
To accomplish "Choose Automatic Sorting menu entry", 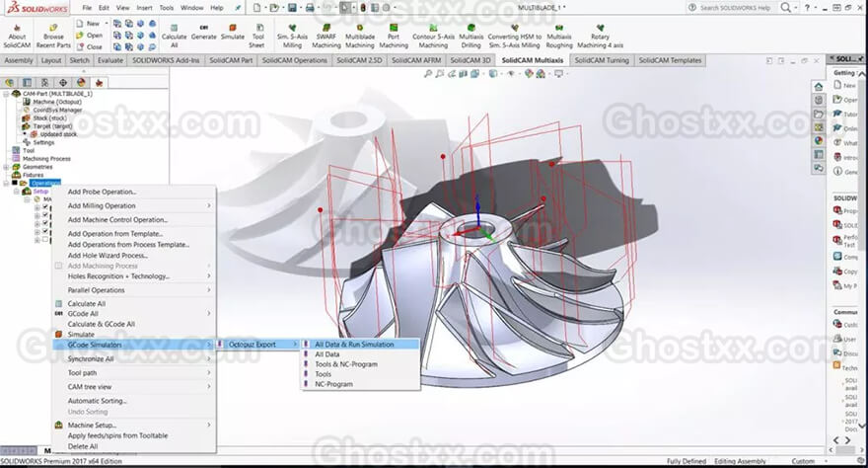I will 133,401.
